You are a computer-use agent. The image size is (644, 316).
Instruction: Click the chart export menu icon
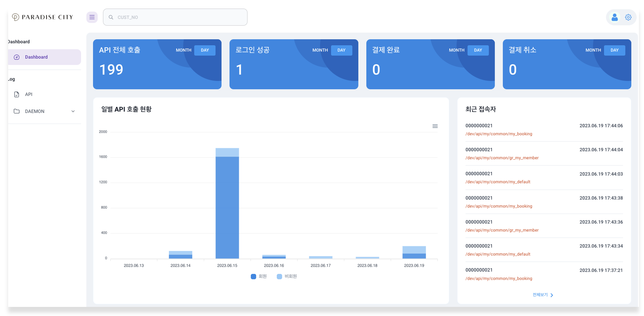point(435,126)
